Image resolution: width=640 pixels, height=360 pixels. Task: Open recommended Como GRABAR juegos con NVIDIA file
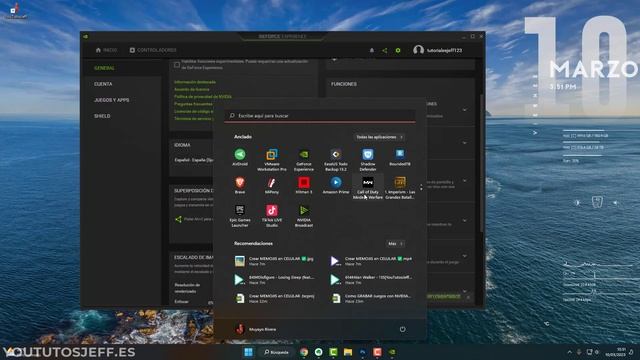[x=372, y=298]
